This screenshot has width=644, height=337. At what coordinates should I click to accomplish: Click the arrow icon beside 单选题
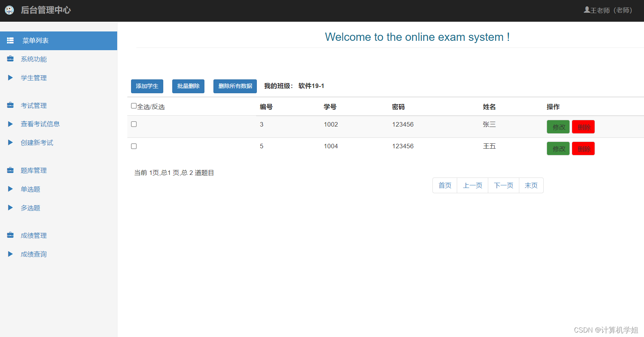coord(10,189)
